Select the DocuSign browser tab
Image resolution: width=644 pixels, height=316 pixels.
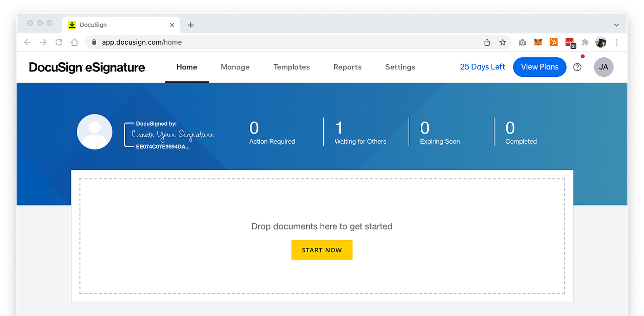(121, 25)
